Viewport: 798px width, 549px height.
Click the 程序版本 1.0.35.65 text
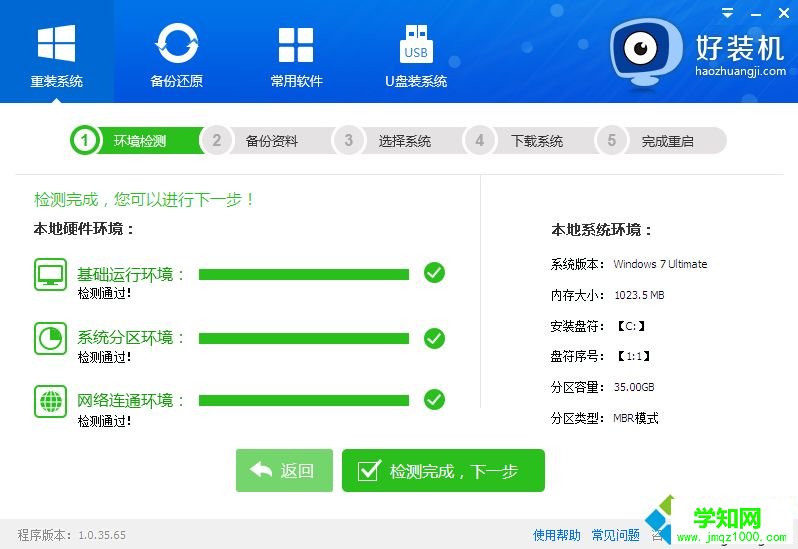[72, 535]
